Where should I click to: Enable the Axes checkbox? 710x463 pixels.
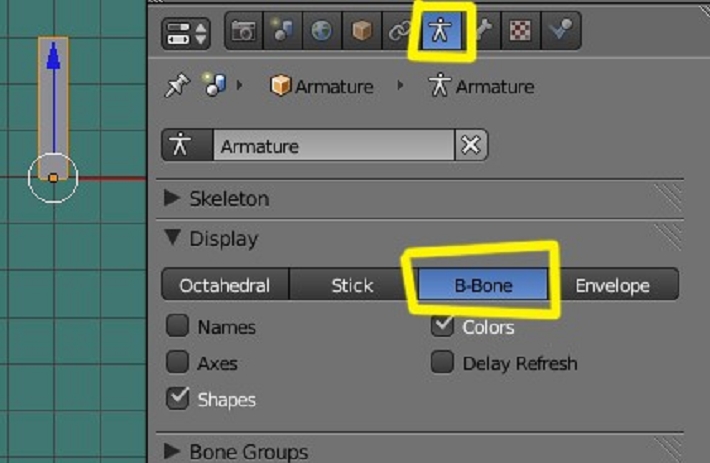178,363
